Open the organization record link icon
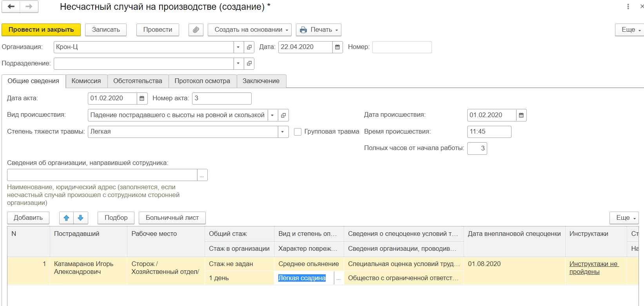Image resolution: width=644 pixels, height=306 pixels. [249, 47]
